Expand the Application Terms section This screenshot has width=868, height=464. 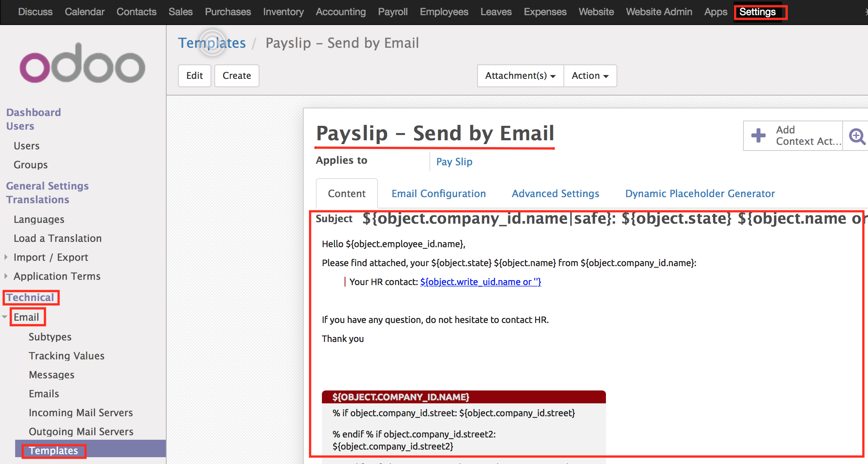click(x=6, y=276)
